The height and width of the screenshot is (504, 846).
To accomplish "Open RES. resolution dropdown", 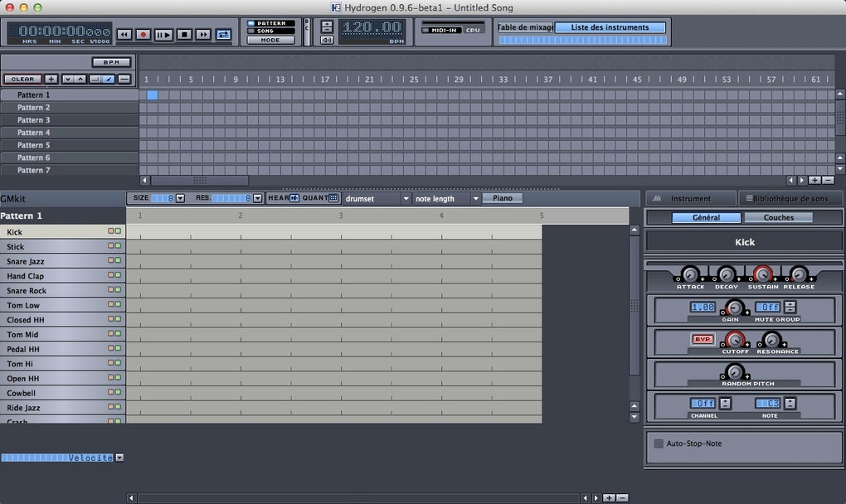I will (x=257, y=198).
